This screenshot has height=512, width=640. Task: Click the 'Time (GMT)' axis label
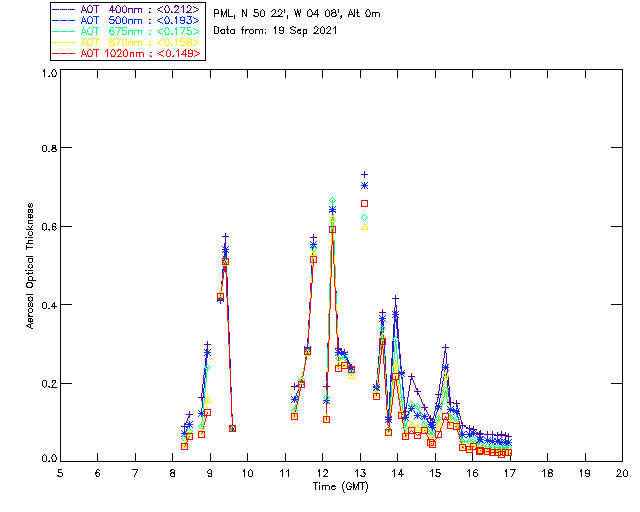[x=341, y=487]
